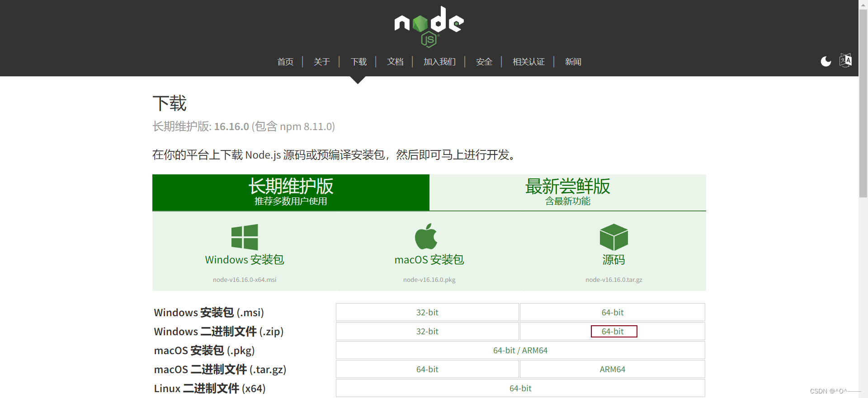Image resolution: width=868 pixels, height=398 pixels.
Task: Click the macOS 安装包 link text
Action: (429, 260)
